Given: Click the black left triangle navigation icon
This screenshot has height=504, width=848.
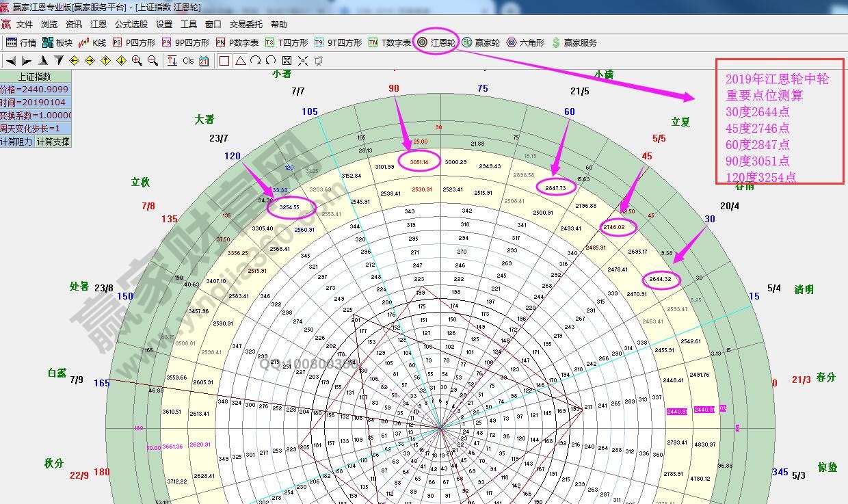Looking at the screenshot, I should (x=12, y=61).
